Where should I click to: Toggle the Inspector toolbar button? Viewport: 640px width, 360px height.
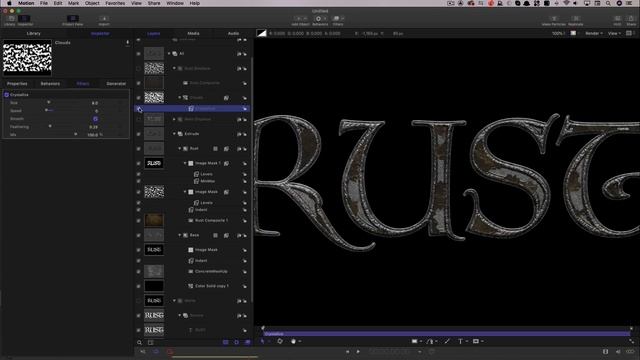click(x=24, y=20)
